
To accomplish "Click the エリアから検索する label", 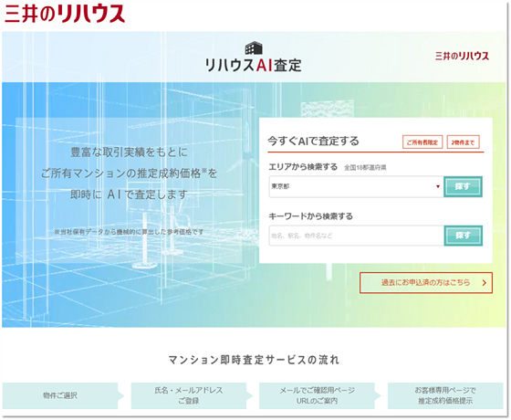I will 303,167.
